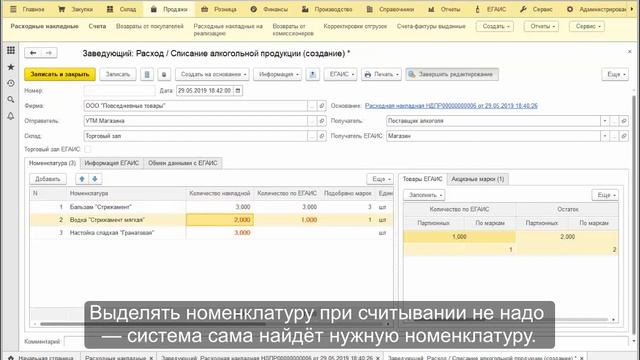This screenshot has height=360, width=640.
Task: Move row down with blue arrow
Action: pyautogui.click(x=95, y=179)
